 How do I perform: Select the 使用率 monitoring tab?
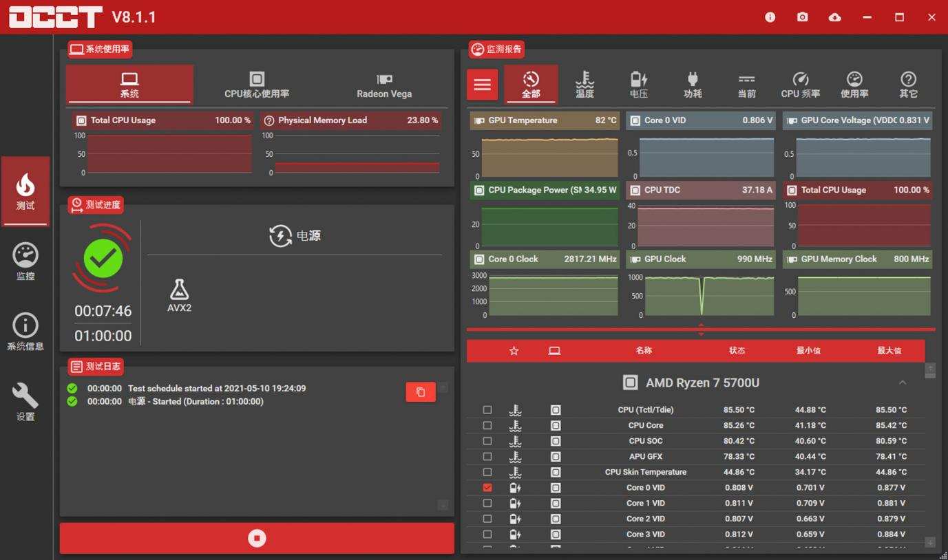(x=854, y=85)
